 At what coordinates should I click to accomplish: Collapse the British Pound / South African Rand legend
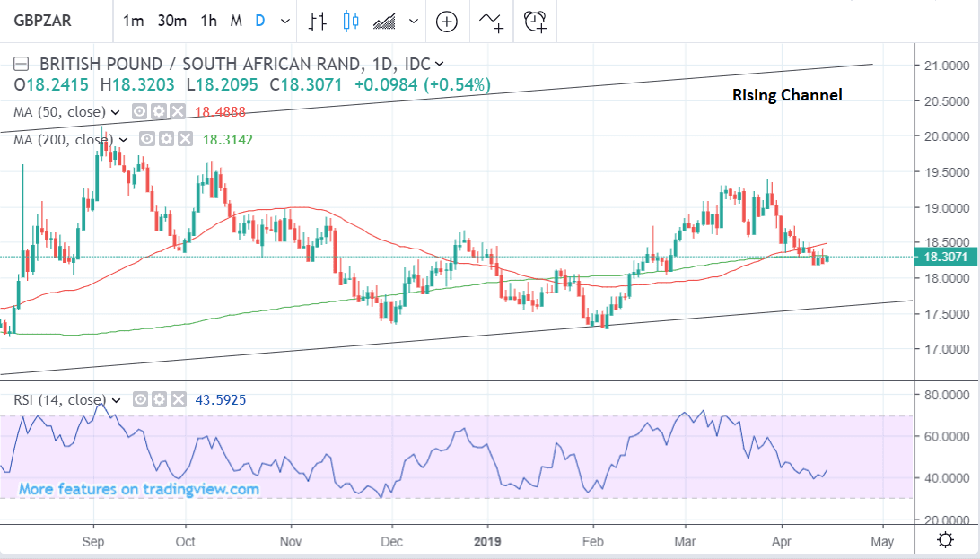[22, 64]
